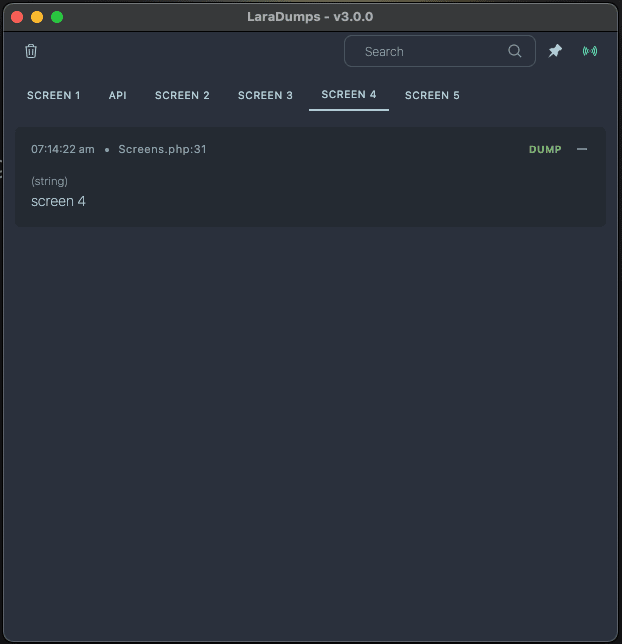
Task: Clear all dumps with the trash icon
Action: (x=31, y=51)
